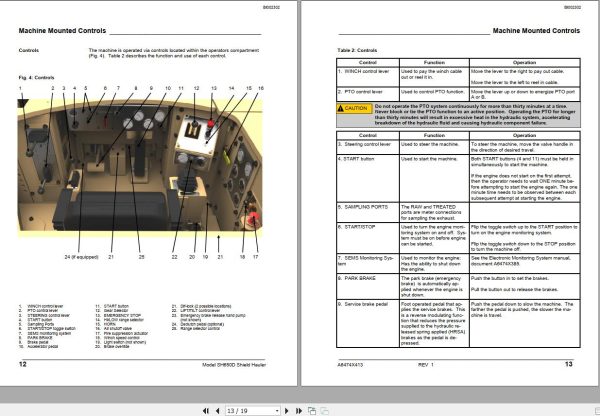
Task: Select the '2. PTO control lever' table cell
Action: coord(368,95)
